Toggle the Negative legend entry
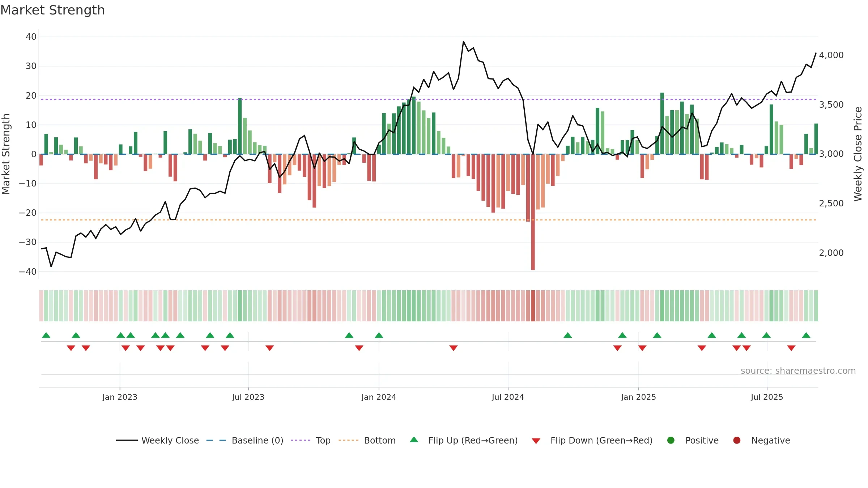The image size is (868, 488). click(x=761, y=440)
